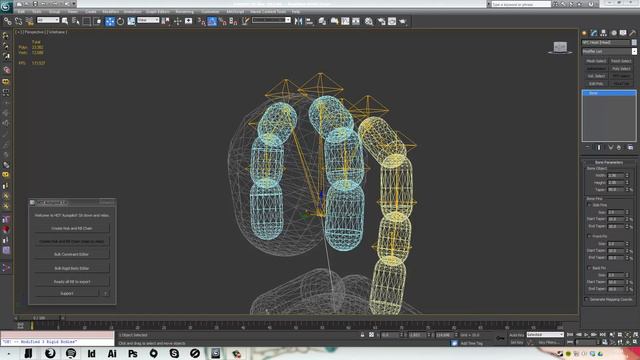Viewport: 640px width, 360px height.
Task: Open the named selection sets dropdown
Action: (x=271, y=20)
